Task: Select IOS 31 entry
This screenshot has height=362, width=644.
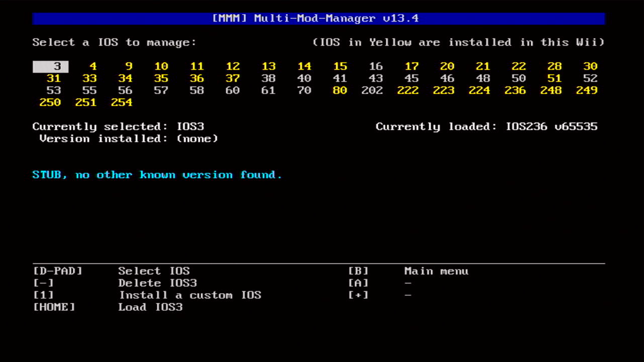Action: [54, 78]
